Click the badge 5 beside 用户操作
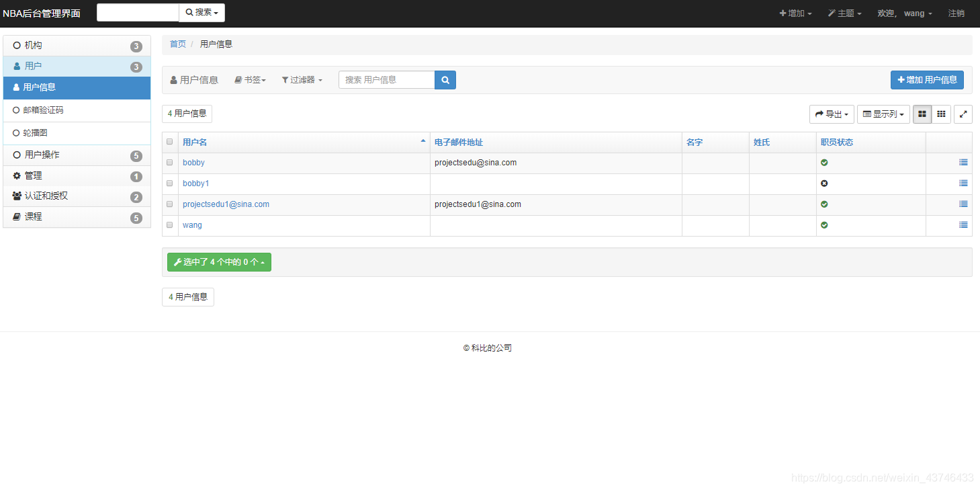The image size is (980, 490). coord(136,156)
